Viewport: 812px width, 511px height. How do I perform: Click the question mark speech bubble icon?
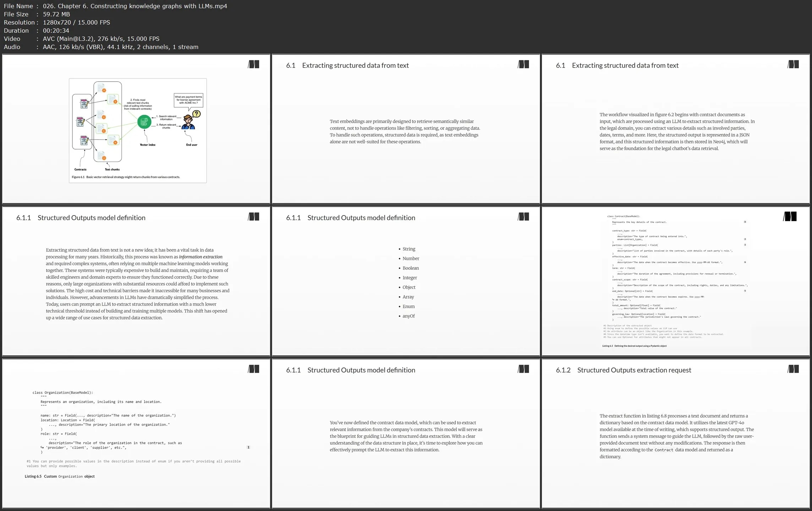196,114
